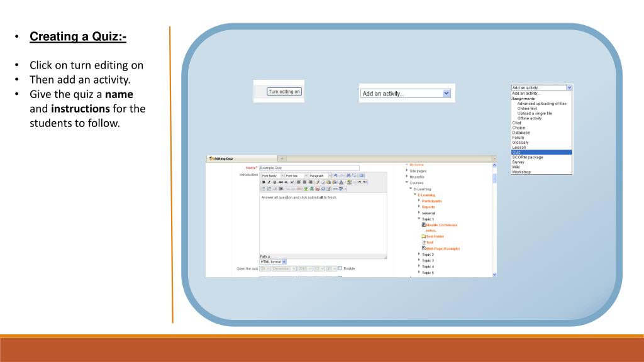This screenshot has width=644, height=362.
Task: Select Survey in the activity list
Action: pos(518,162)
